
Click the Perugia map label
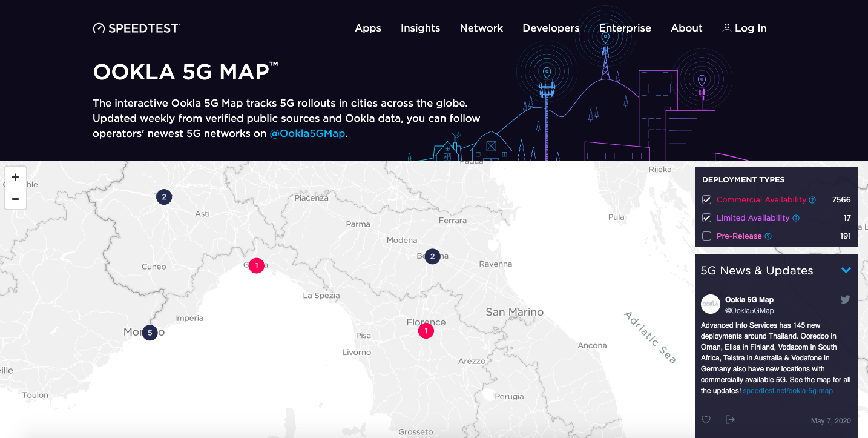coord(509,396)
